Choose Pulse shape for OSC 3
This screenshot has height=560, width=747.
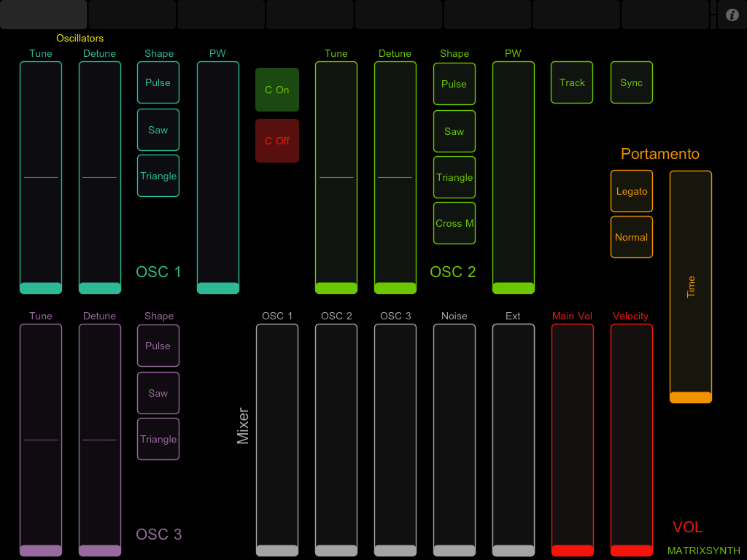coord(158,346)
